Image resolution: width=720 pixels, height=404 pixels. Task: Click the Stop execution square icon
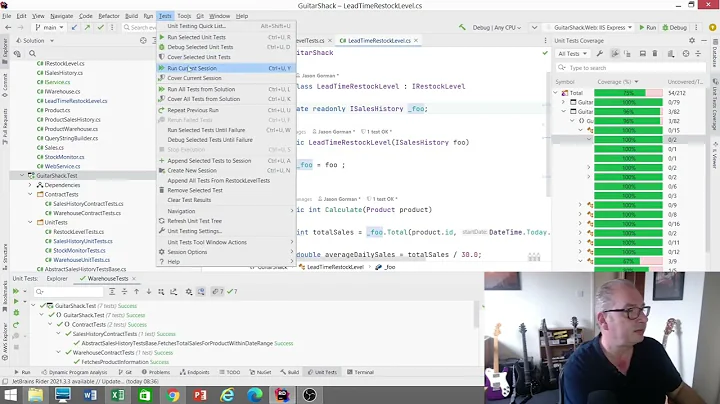click(16, 347)
